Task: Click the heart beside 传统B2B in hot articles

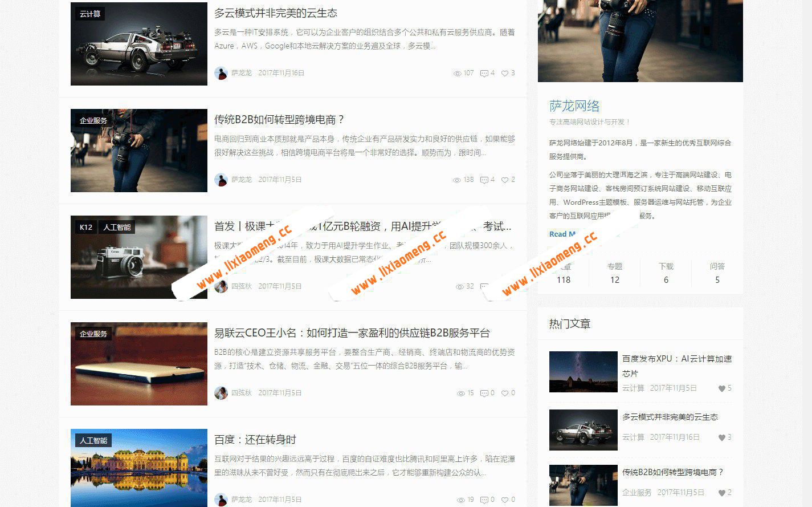Action: pyautogui.click(x=723, y=492)
